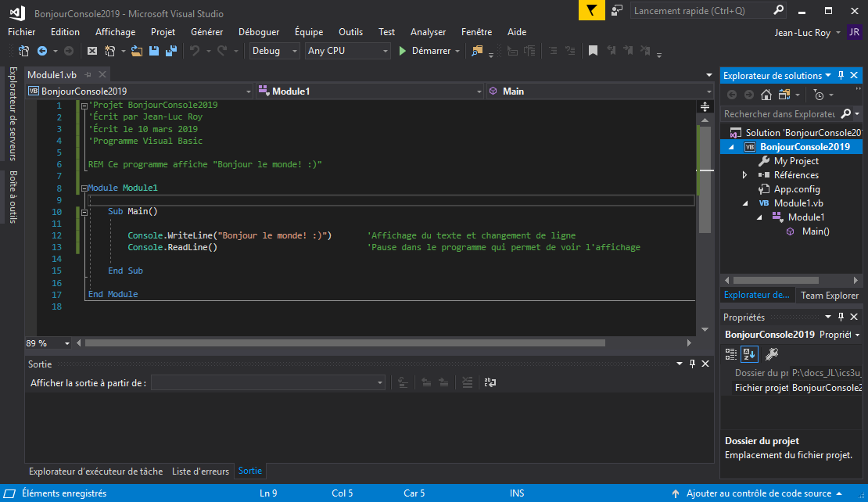Click the Save All double floppy icon

[x=171, y=51]
